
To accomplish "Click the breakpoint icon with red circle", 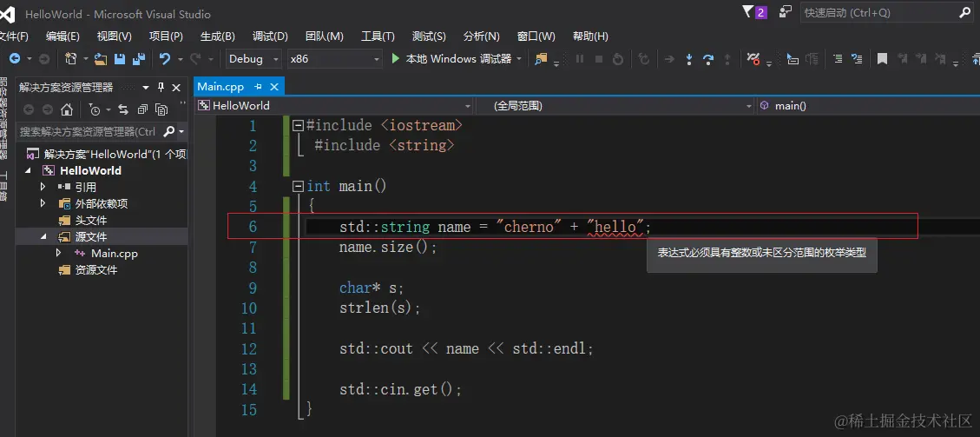I will (753, 59).
